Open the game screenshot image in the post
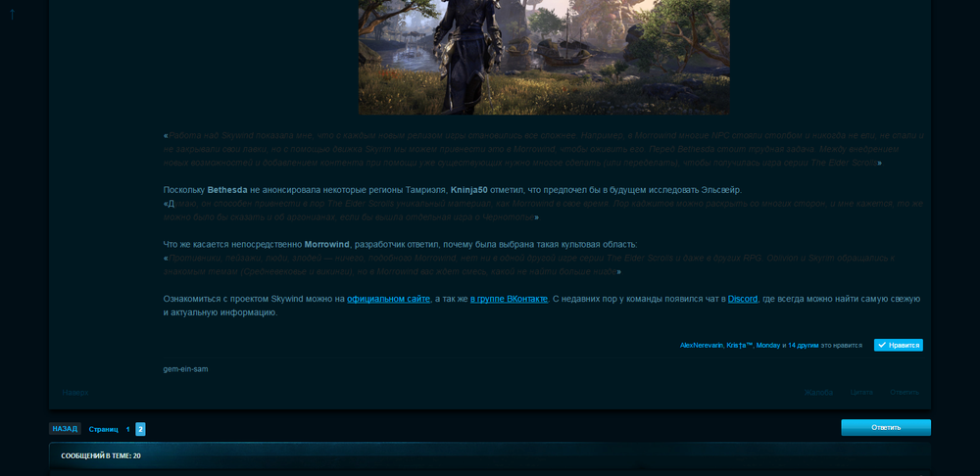The image size is (980, 476). click(544, 57)
